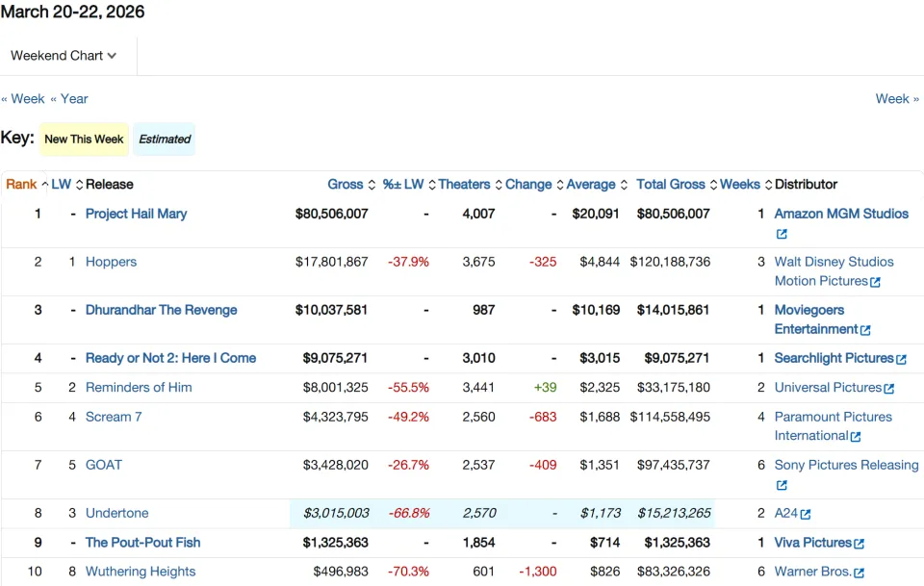This screenshot has width=924, height=586.
Task: Click the Estimated key label
Action: [x=165, y=140]
